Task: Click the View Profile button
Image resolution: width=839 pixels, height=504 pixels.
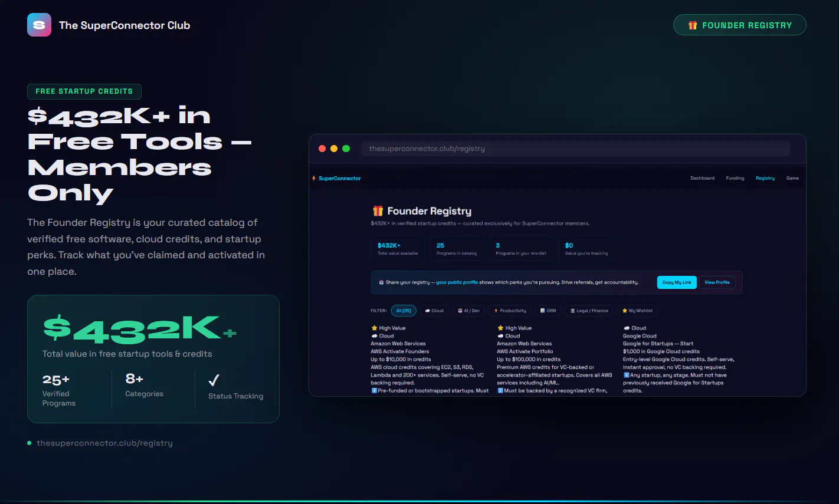Action: pyautogui.click(x=717, y=282)
